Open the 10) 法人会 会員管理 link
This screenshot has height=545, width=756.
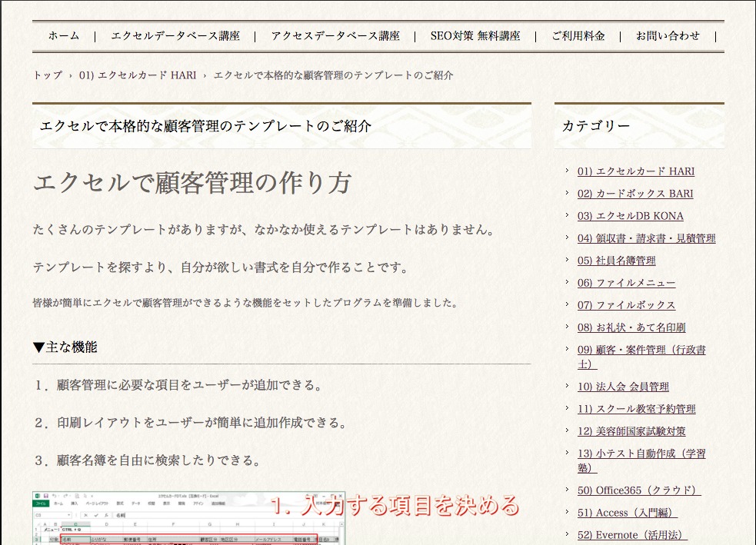(x=623, y=387)
